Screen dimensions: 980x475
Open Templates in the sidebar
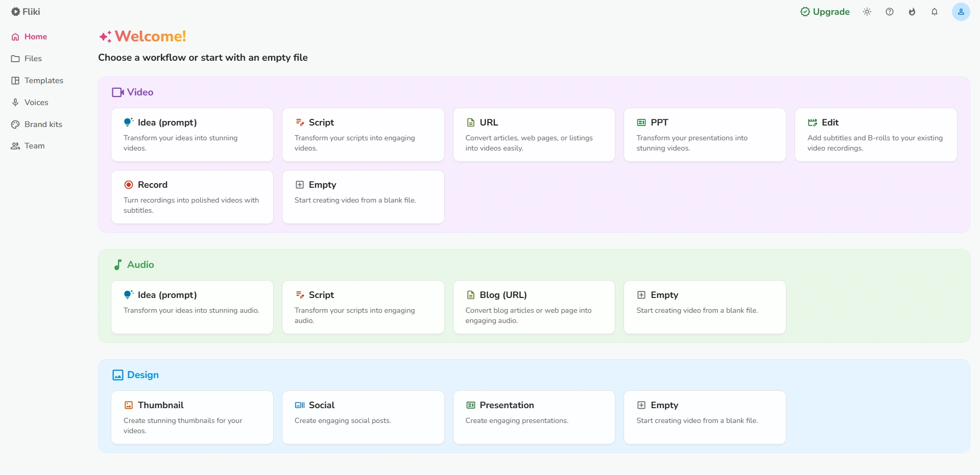(x=37, y=81)
